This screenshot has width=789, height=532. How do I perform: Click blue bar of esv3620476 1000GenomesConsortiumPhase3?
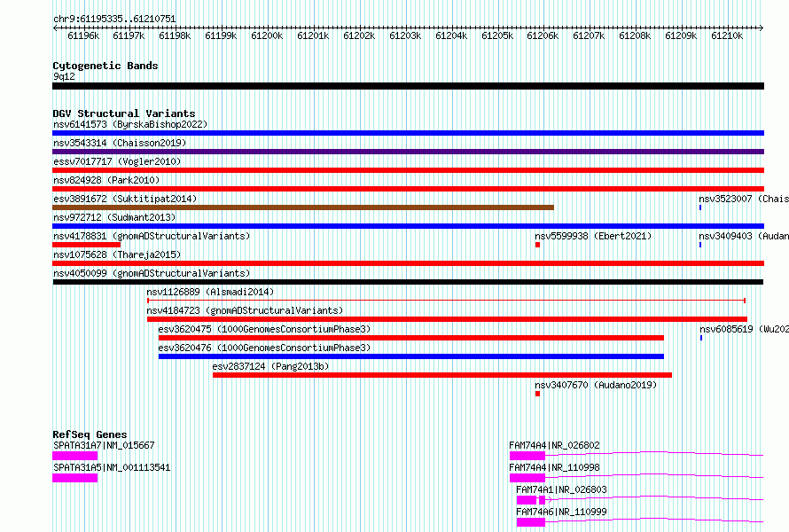411,356
